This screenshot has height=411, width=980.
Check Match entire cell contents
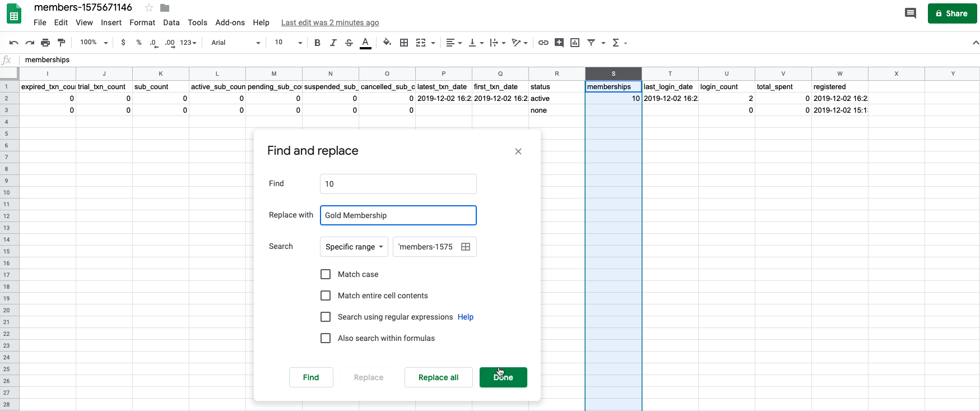[x=326, y=295]
